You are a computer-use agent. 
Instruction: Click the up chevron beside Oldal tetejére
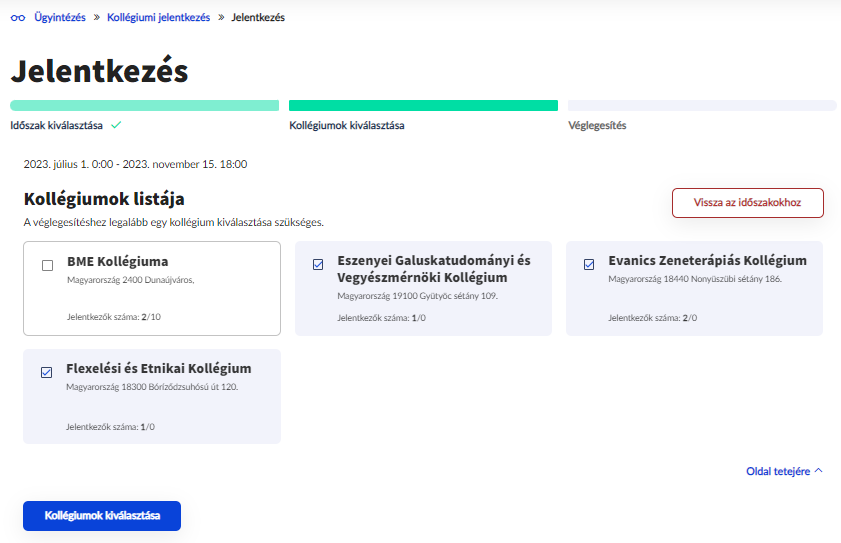[818, 470]
